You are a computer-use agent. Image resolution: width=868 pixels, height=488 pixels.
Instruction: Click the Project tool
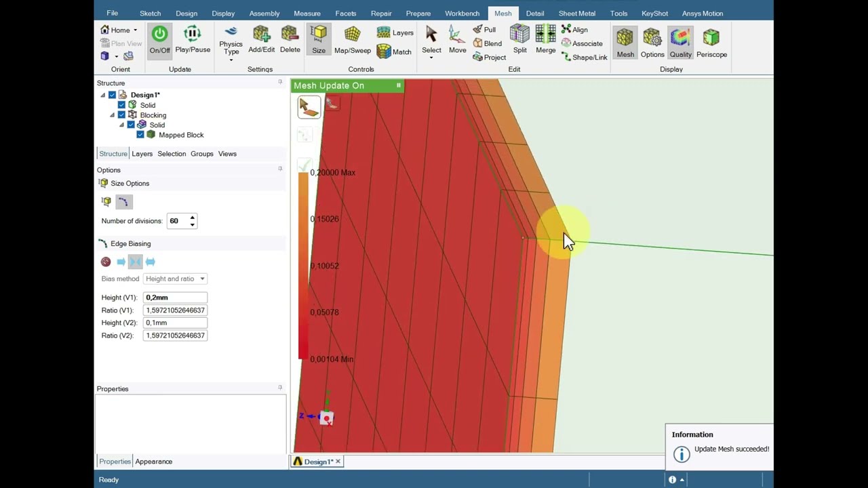489,58
